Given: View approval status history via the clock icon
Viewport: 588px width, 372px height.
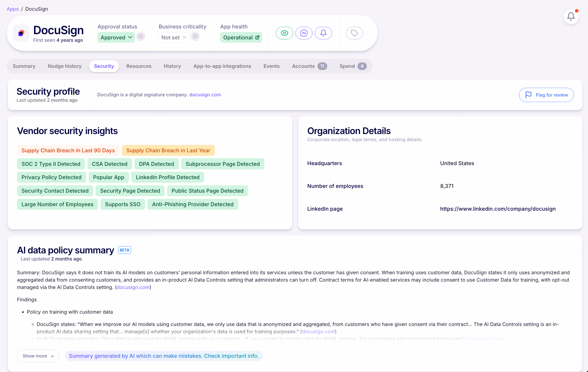Looking at the screenshot, I should coord(141,37).
